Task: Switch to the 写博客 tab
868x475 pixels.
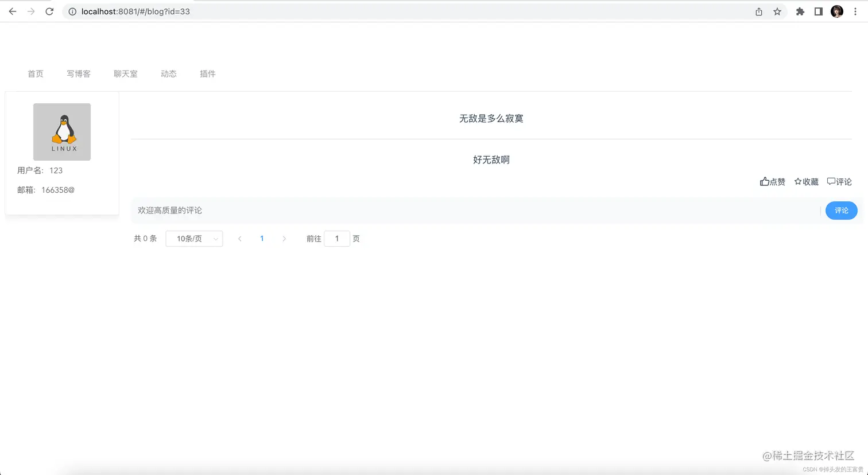Action: pos(78,73)
